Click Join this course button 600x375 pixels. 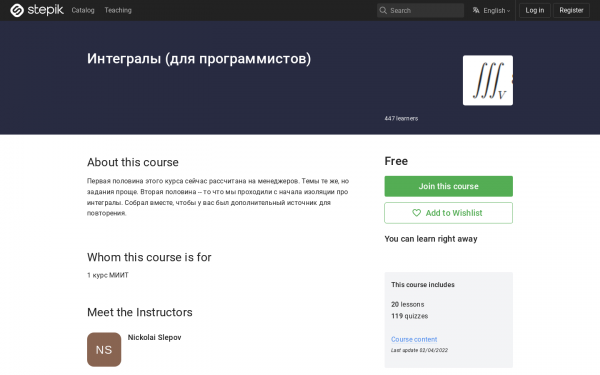click(x=448, y=186)
